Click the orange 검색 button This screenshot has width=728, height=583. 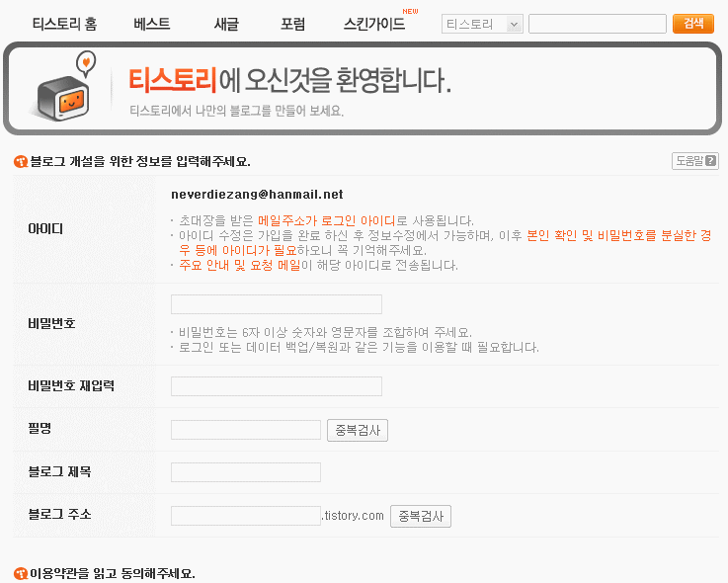point(693,24)
